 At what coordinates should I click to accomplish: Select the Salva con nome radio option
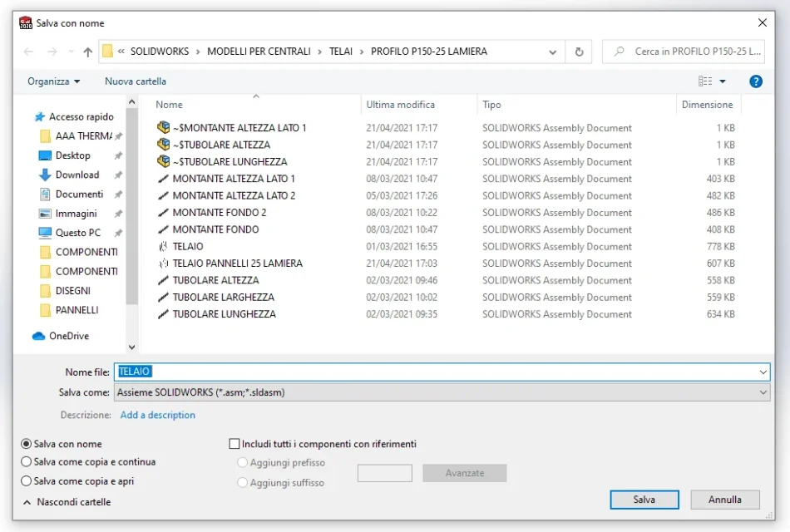tap(26, 444)
